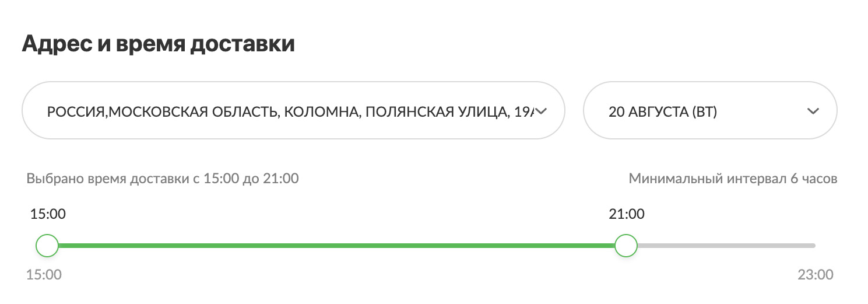This screenshot has height=304, width=868.
Task: Click the 21:00 value above the end handle
Action: 627,214
